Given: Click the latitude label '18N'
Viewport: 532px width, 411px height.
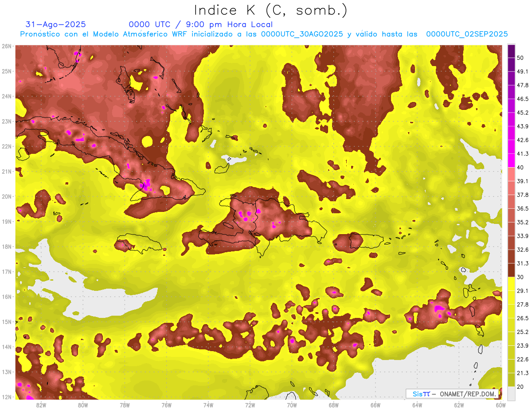Looking at the screenshot, I should pos(7,247).
